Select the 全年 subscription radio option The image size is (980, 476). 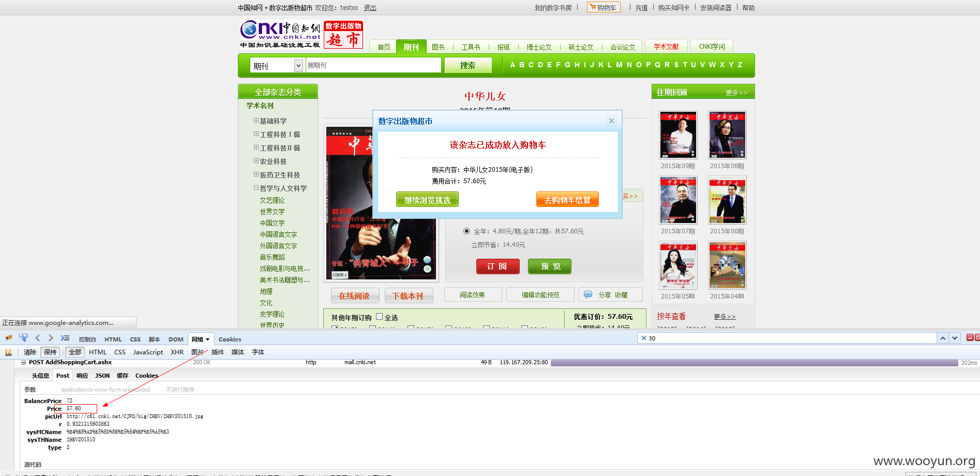466,231
